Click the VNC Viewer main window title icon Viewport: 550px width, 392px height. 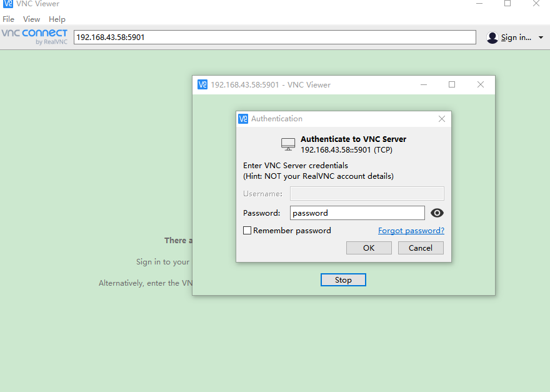(x=8, y=4)
